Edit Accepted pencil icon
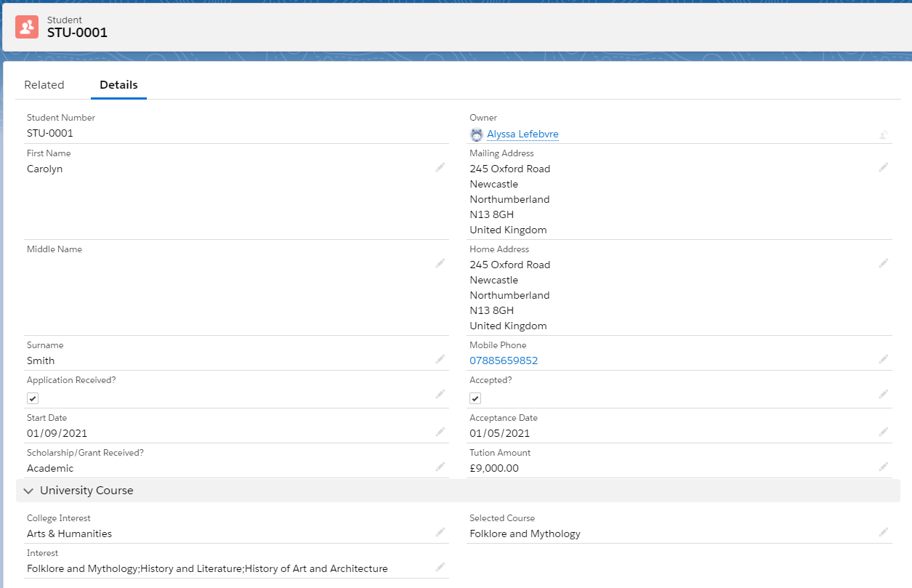 click(x=884, y=394)
